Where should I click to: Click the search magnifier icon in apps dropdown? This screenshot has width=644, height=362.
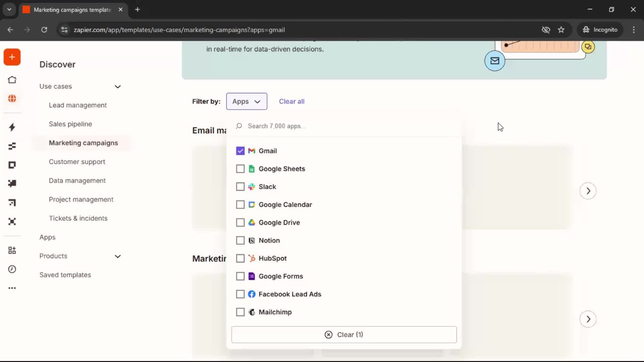pyautogui.click(x=239, y=126)
